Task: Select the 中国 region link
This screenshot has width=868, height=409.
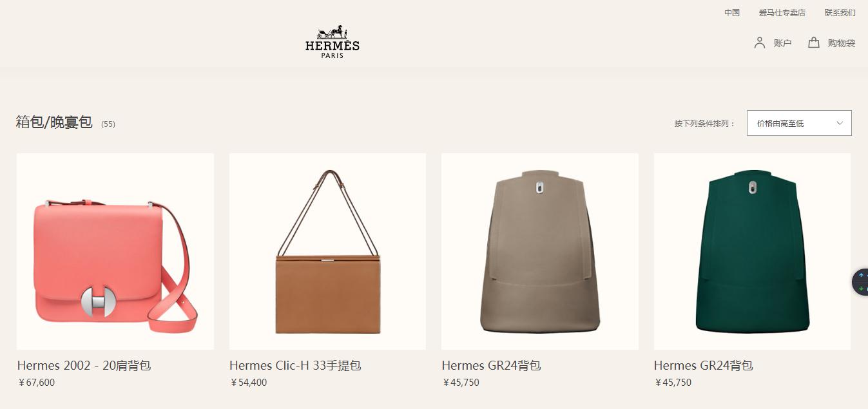Action: click(x=732, y=13)
